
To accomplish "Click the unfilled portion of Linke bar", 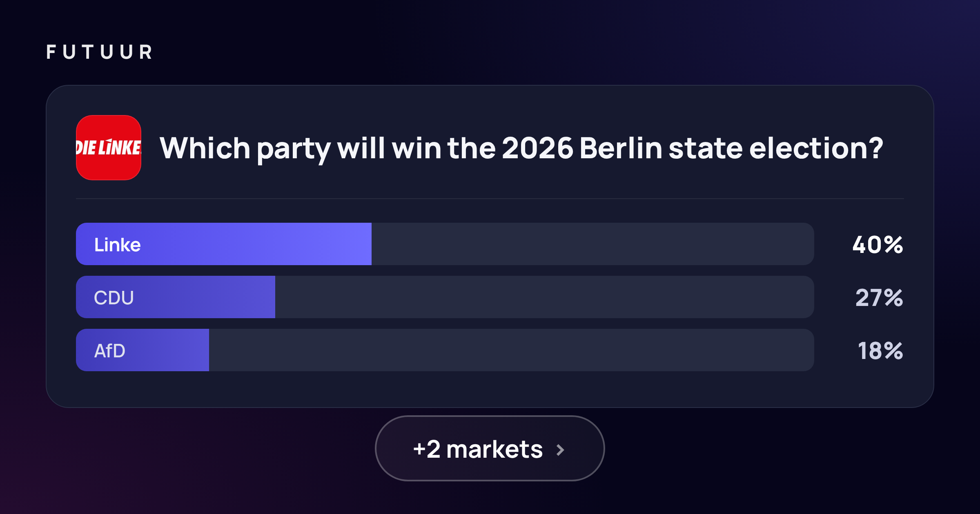I will pyautogui.click(x=593, y=244).
